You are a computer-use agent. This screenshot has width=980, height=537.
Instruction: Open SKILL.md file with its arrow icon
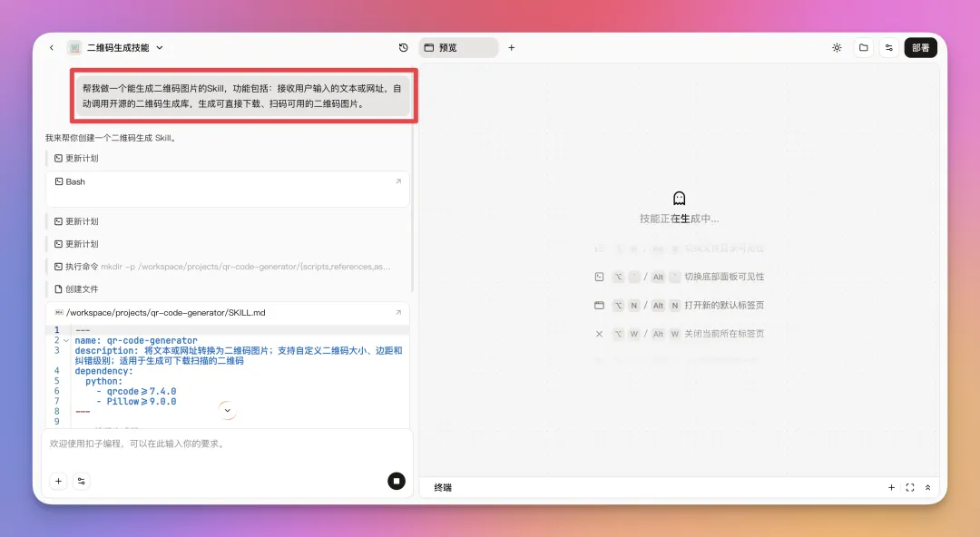pos(398,313)
